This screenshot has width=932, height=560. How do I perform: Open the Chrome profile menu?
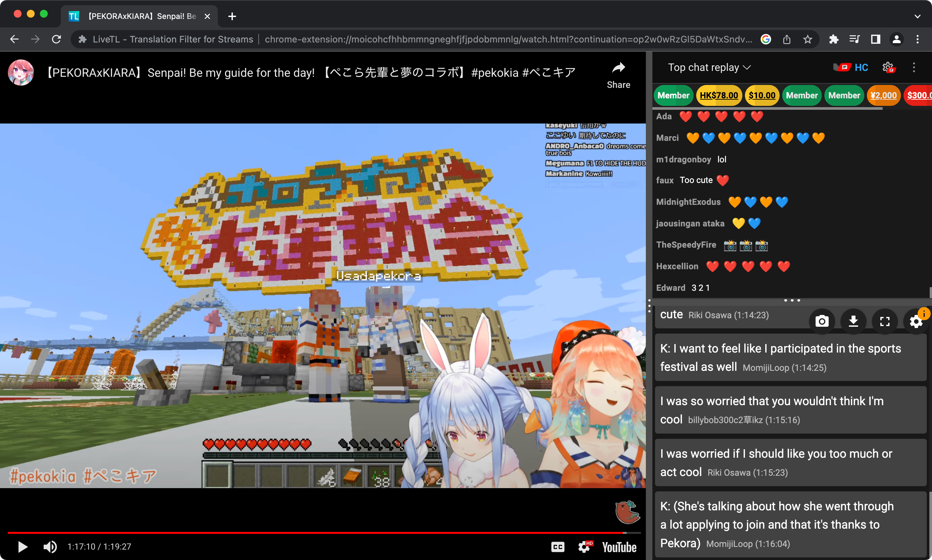click(896, 39)
